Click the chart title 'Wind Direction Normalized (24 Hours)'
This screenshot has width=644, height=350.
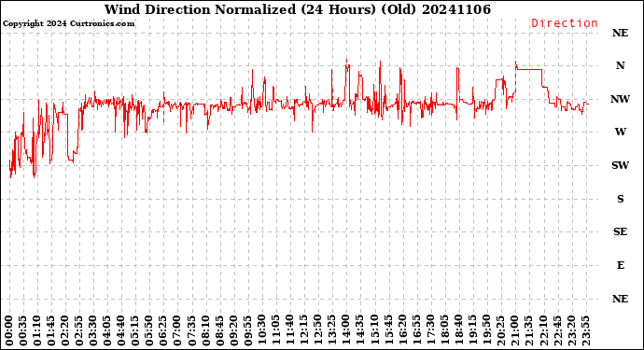240,9
